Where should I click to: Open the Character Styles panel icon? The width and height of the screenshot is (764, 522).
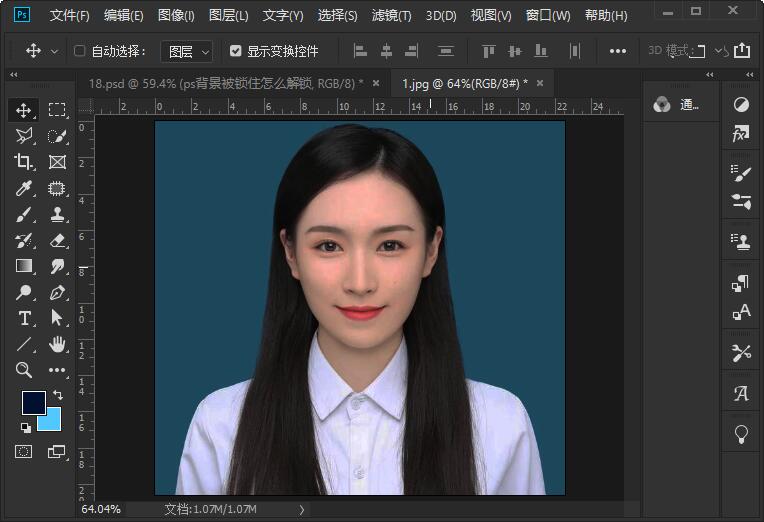coord(741,311)
